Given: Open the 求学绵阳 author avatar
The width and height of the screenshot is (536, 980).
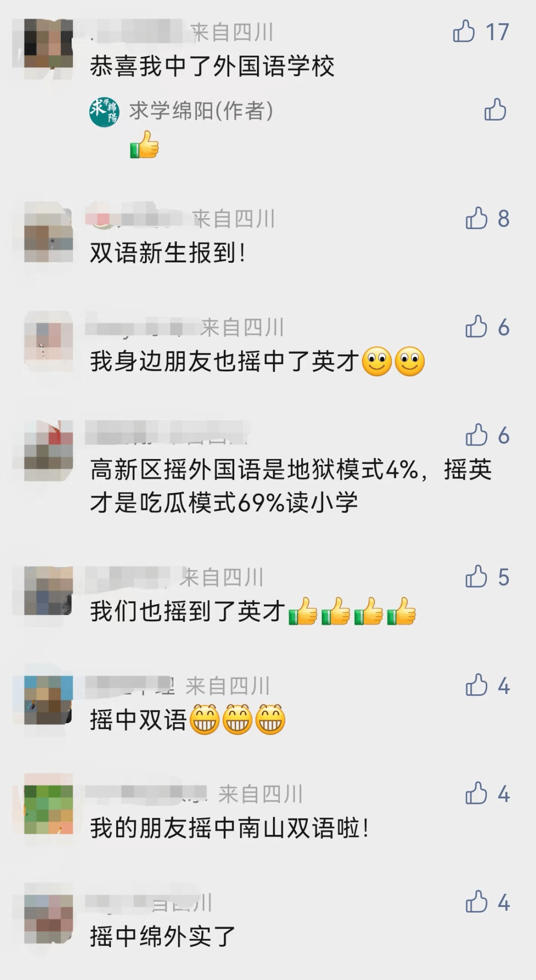Looking at the screenshot, I should (104, 111).
